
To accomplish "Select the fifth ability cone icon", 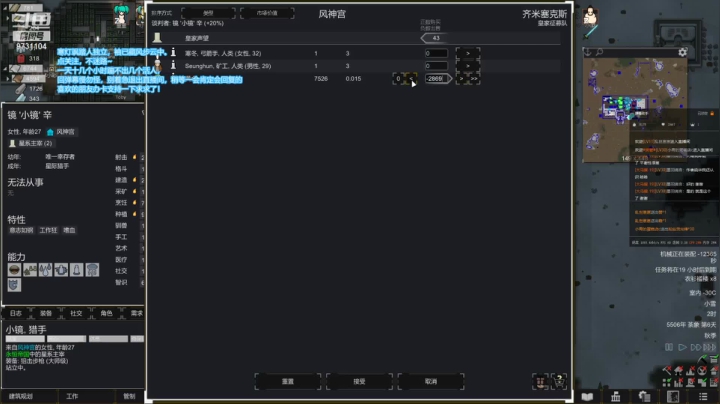I will point(77,269).
